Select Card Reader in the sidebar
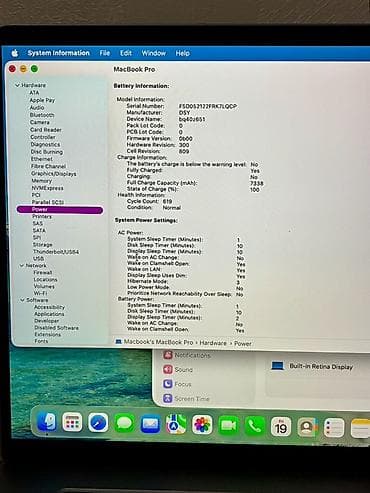Viewport: 370px width, 493px height. pos(46,129)
